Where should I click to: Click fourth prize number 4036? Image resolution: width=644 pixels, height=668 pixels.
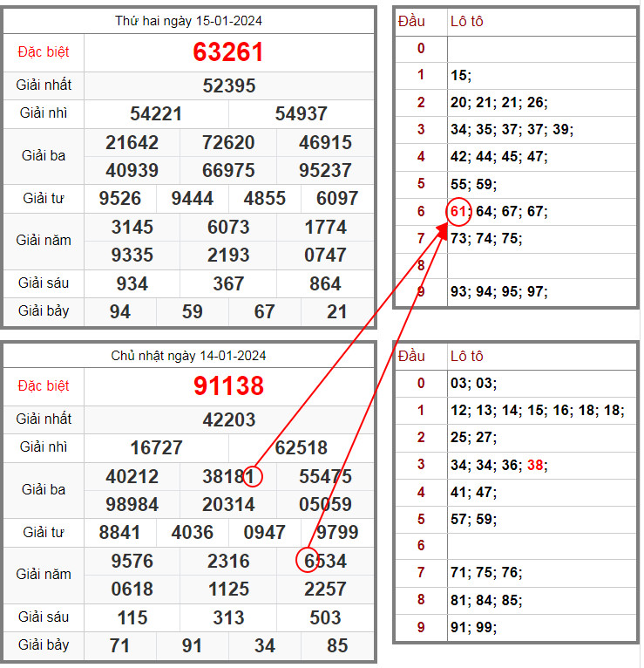pyautogui.click(x=193, y=532)
